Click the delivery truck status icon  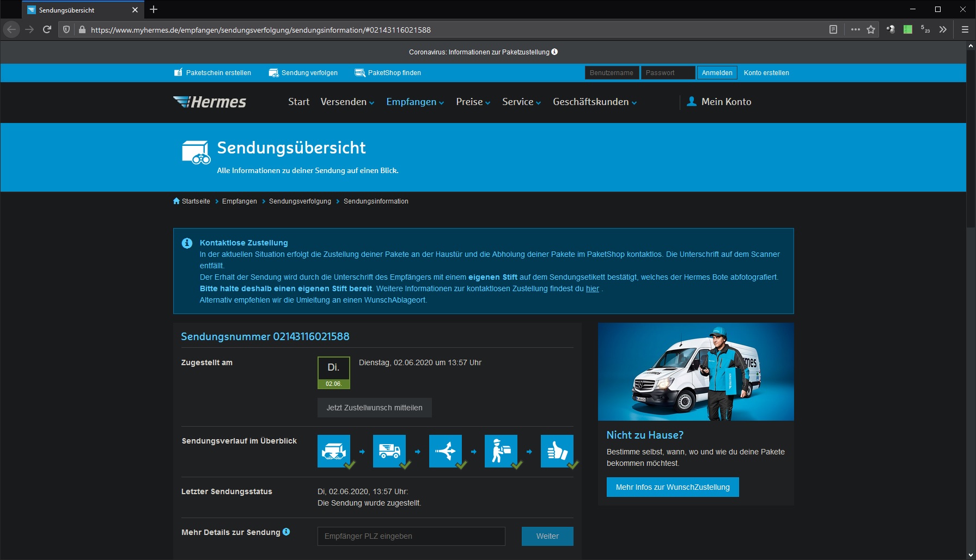[389, 451]
